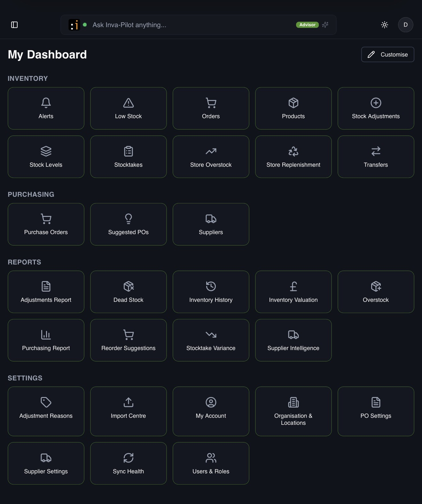Click the Advisor badge
The width and height of the screenshot is (422, 504).
pyautogui.click(x=307, y=25)
